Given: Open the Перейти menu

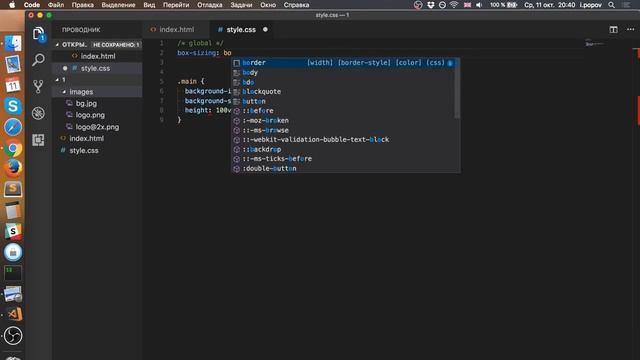Looking at the screenshot, I should coord(176,5).
